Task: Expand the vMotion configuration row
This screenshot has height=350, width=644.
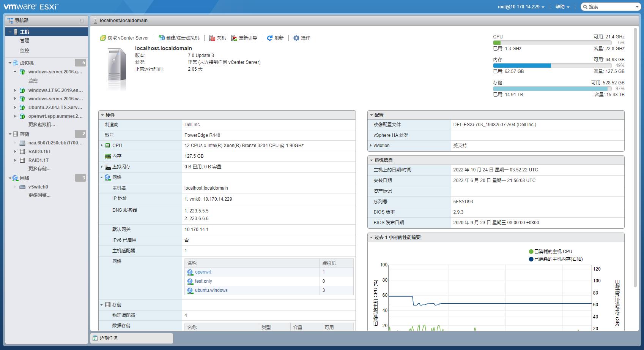Action: click(x=371, y=146)
